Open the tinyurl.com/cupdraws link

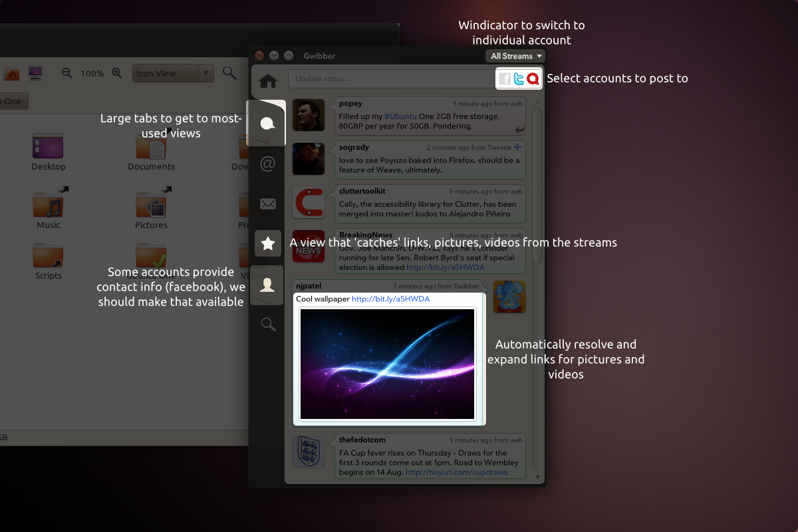456,472
